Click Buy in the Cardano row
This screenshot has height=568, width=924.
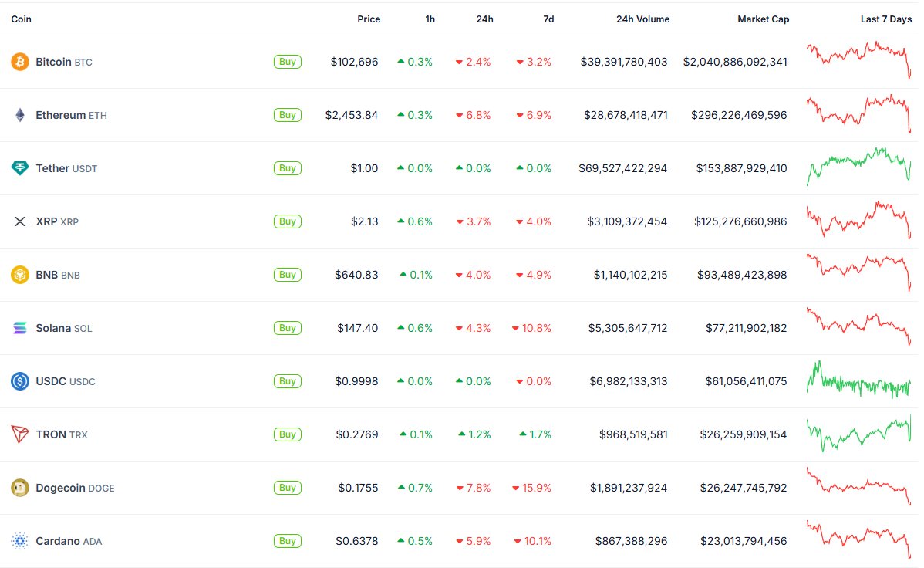288,541
